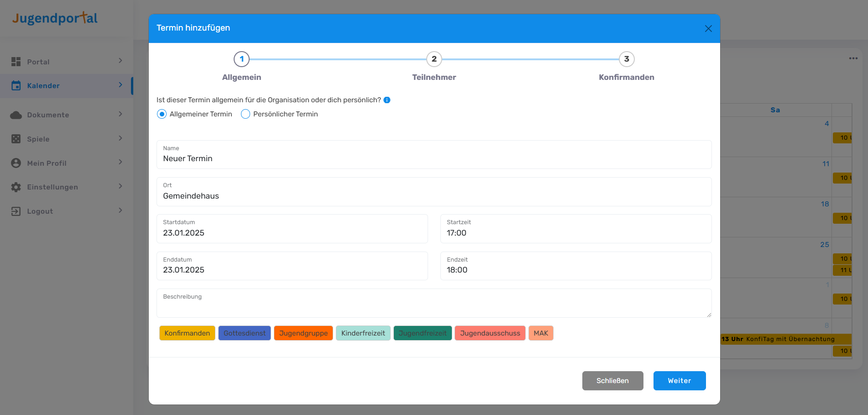Click the Spiele dice icon
This screenshot has height=415, width=868.
pos(16,139)
